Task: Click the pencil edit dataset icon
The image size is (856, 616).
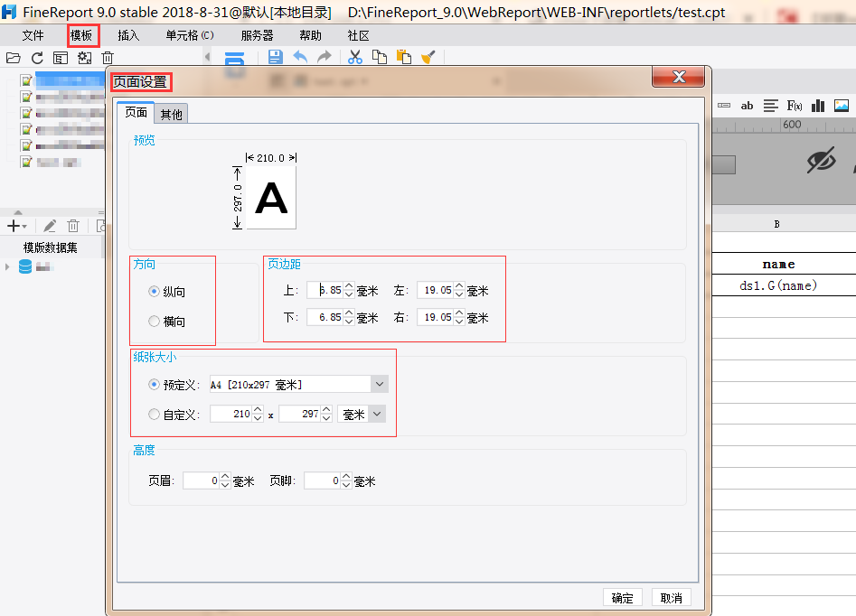Action: pyautogui.click(x=50, y=226)
